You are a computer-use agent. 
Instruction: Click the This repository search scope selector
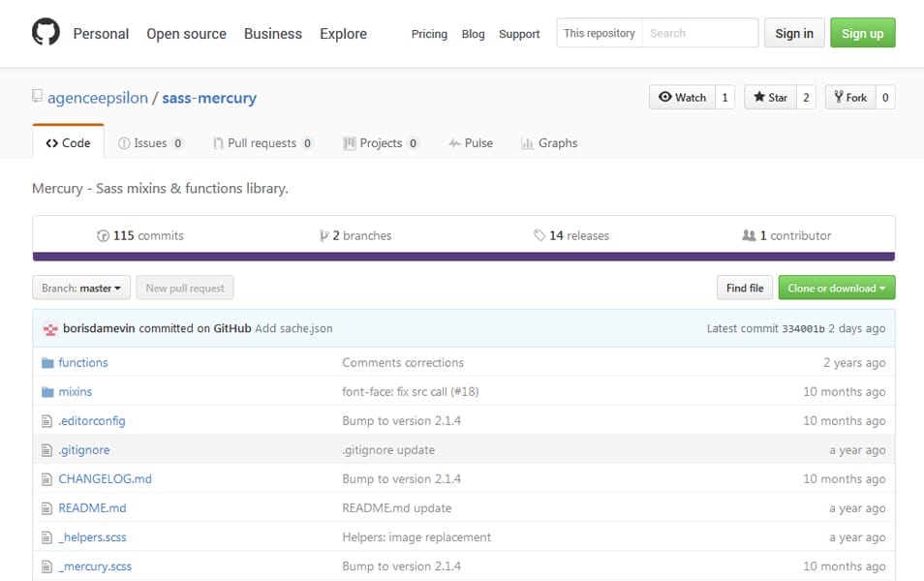point(600,33)
